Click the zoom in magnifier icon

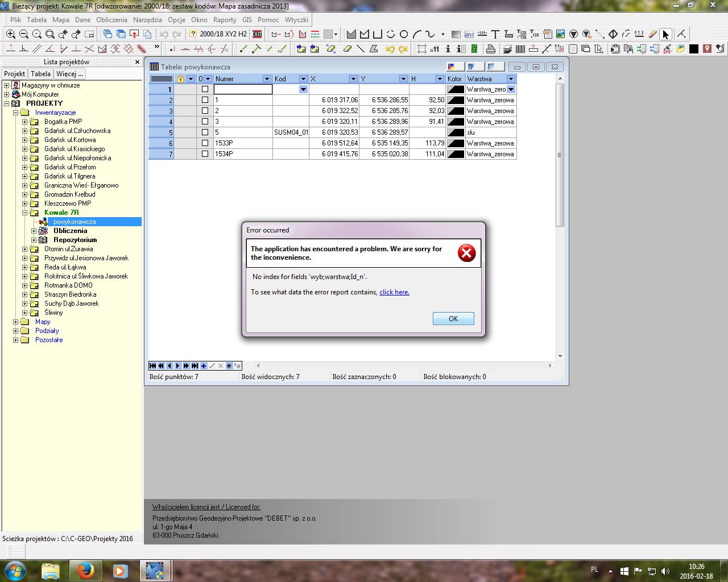[x=10, y=34]
